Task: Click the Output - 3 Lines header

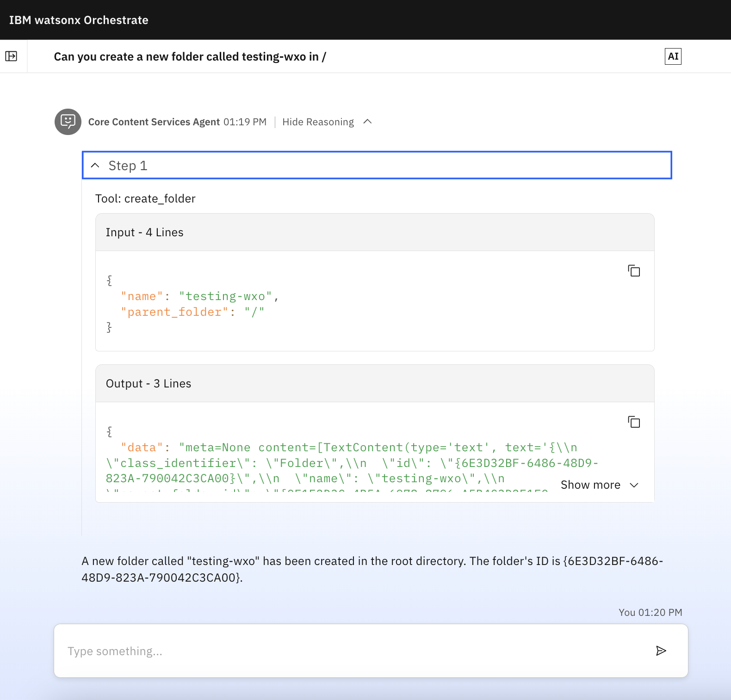Action: tap(148, 384)
